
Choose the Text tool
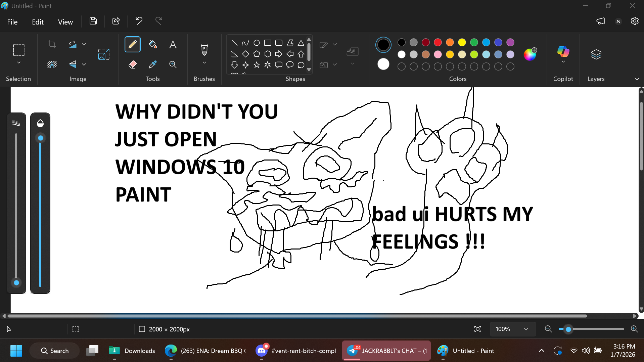coord(173,44)
